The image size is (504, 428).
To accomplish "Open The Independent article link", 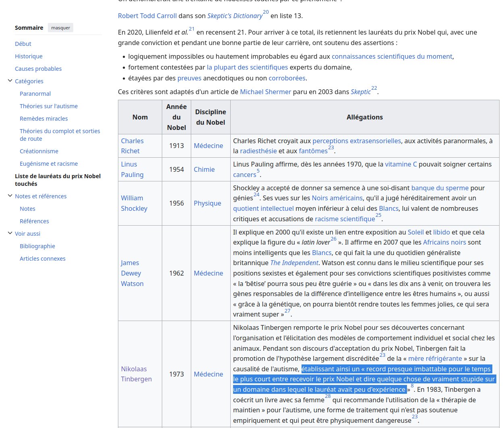I will (294, 263).
